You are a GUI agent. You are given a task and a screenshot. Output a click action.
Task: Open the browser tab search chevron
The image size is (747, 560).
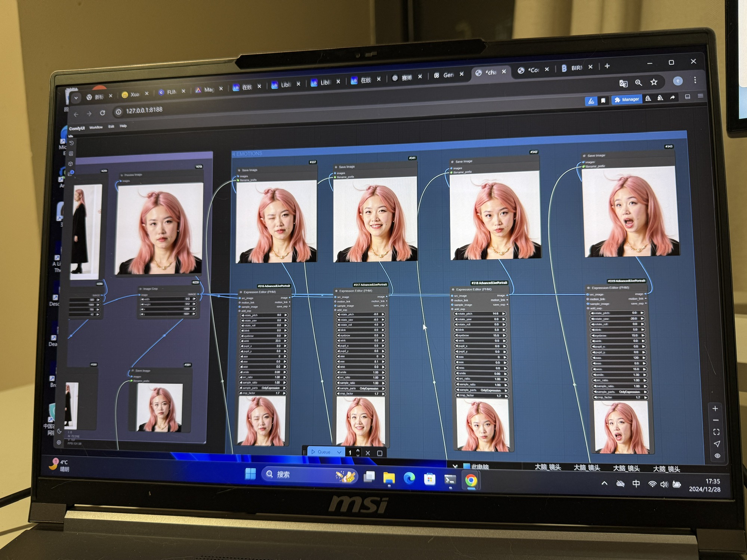(76, 98)
